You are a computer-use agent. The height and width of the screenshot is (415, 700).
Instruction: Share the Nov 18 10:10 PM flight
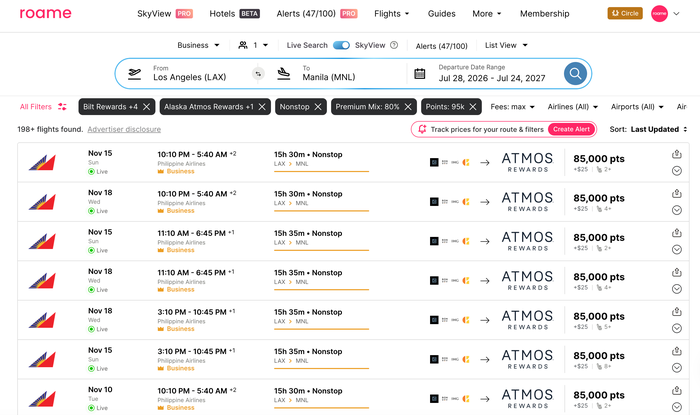(x=677, y=193)
